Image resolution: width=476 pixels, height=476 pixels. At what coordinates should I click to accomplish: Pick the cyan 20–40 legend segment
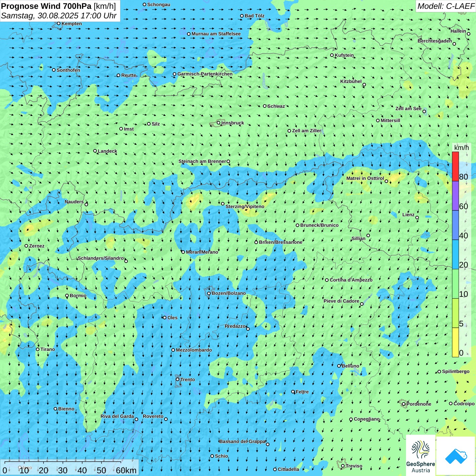455,255
